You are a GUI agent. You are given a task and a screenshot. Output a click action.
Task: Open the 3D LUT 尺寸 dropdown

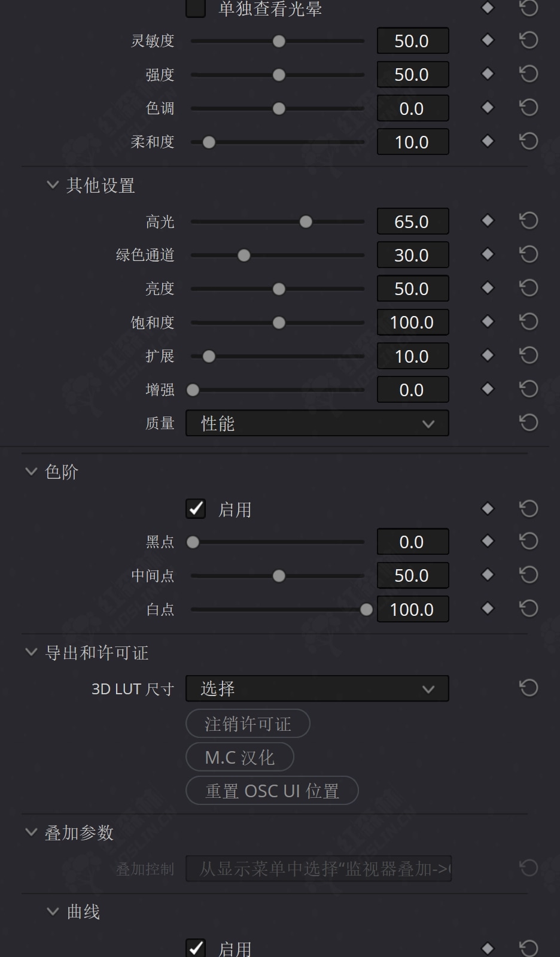pos(317,688)
